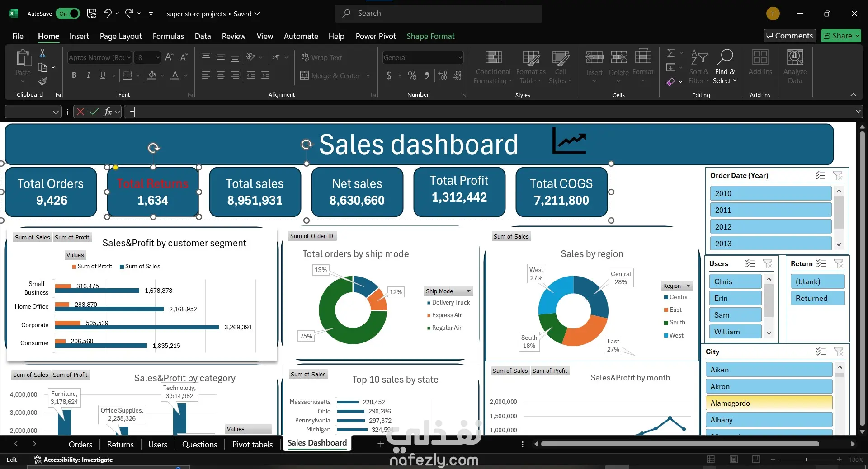
Task: Switch to Shape Format tab
Action: tap(430, 36)
